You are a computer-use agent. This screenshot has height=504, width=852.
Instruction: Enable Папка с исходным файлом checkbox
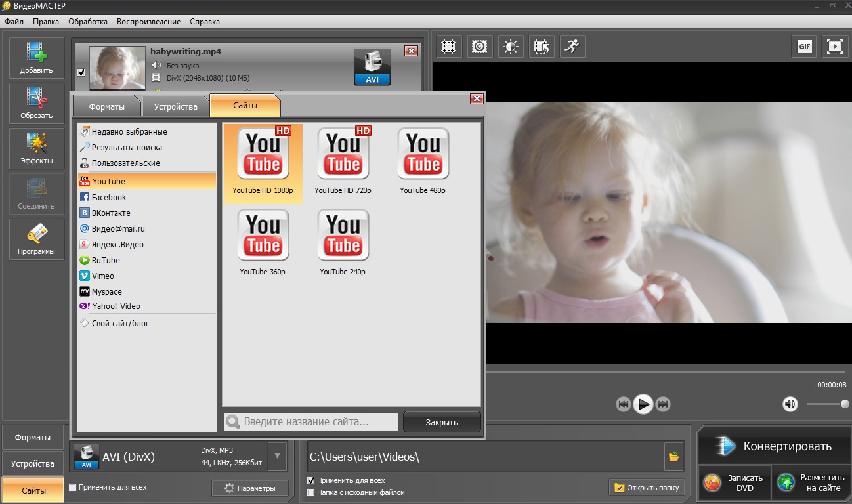311,492
